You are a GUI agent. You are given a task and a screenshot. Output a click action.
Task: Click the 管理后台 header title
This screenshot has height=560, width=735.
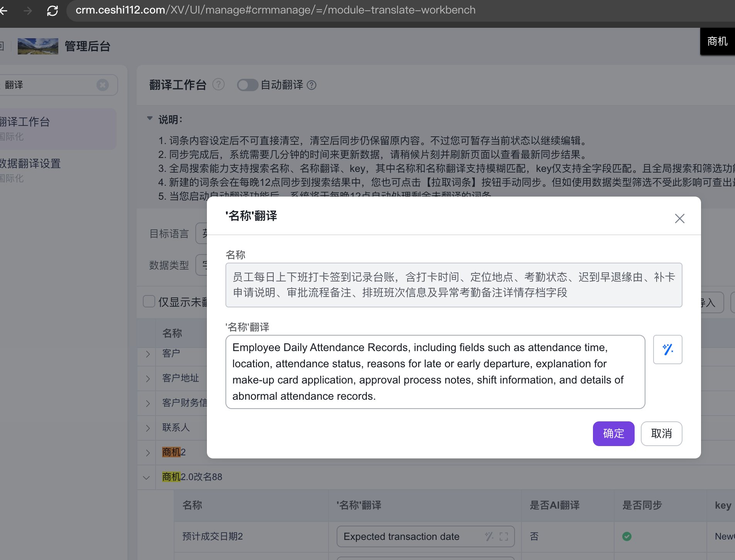click(88, 46)
